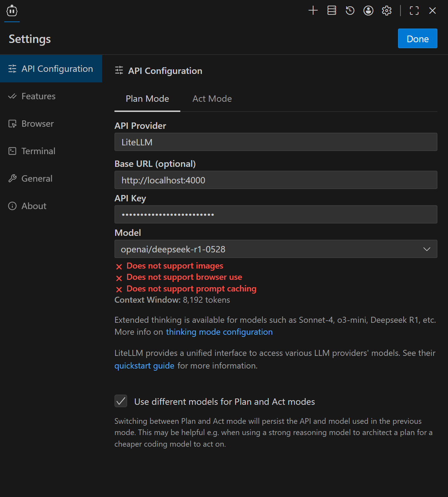Open the account profile icon
This screenshot has height=497, width=448.
coord(368,11)
